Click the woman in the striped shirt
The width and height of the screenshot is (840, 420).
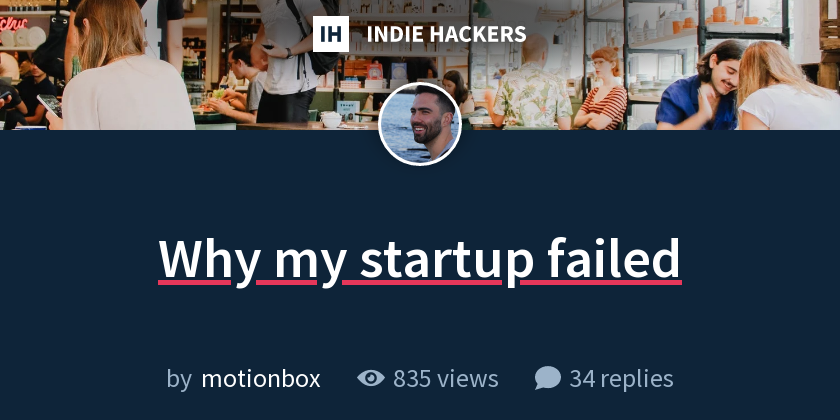click(605, 89)
